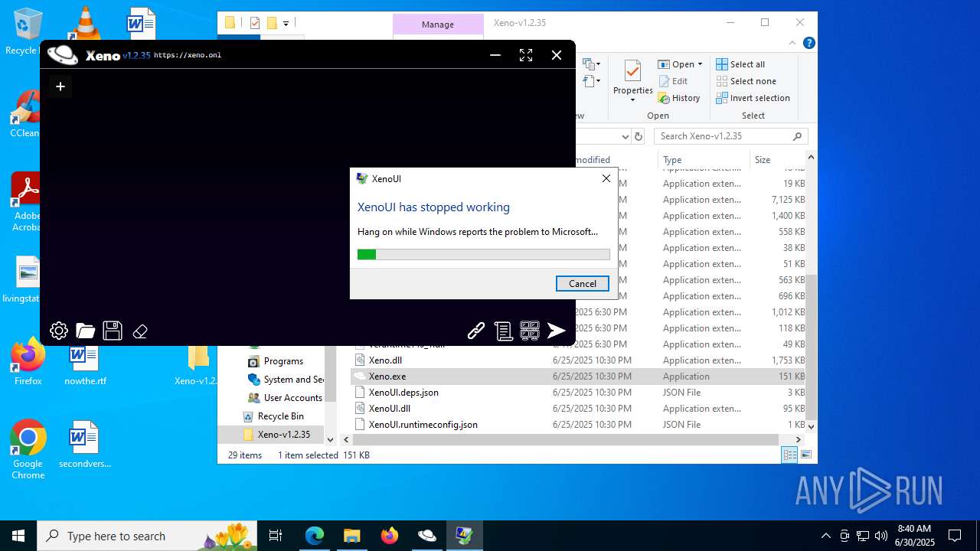The height and width of the screenshot is (551, 980).
Task: Open the volume control in the tray
Action: point(880,536)
